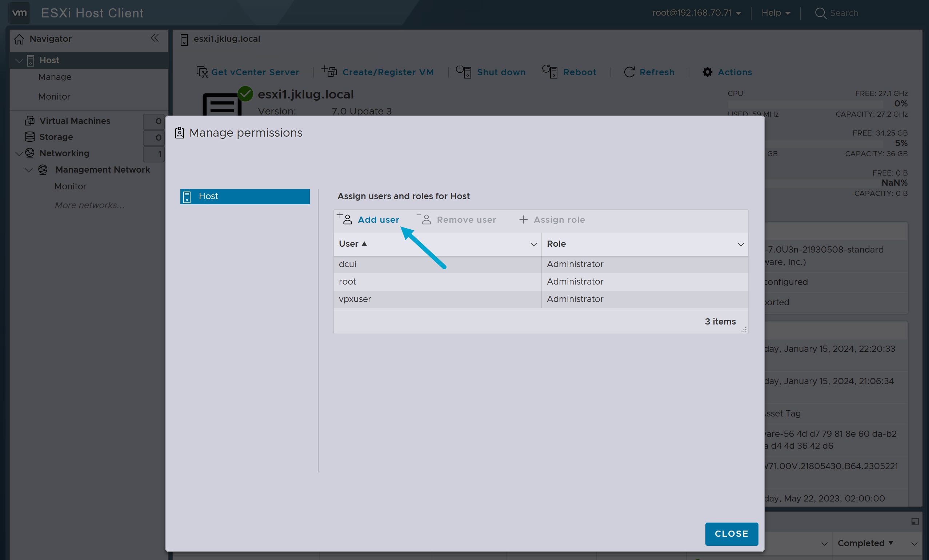Click the CLOSE button

tap(732, 533)
